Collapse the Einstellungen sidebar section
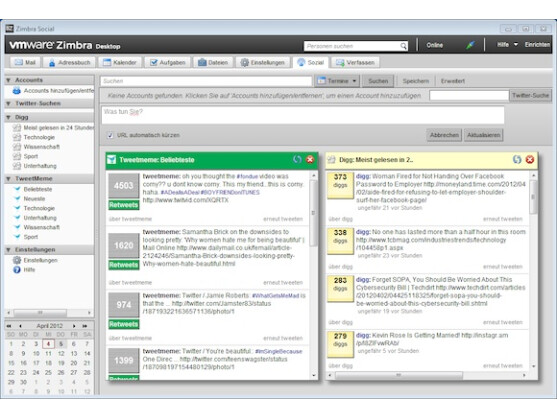Viewport: 557px width, 418px height. pos(8,250)
